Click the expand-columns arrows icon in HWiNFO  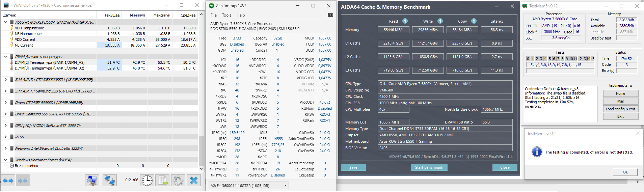coord(8,181)
